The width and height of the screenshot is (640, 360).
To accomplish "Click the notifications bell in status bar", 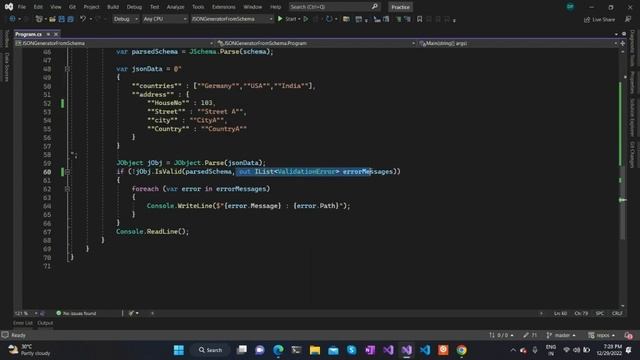I will tap(628, 335).
